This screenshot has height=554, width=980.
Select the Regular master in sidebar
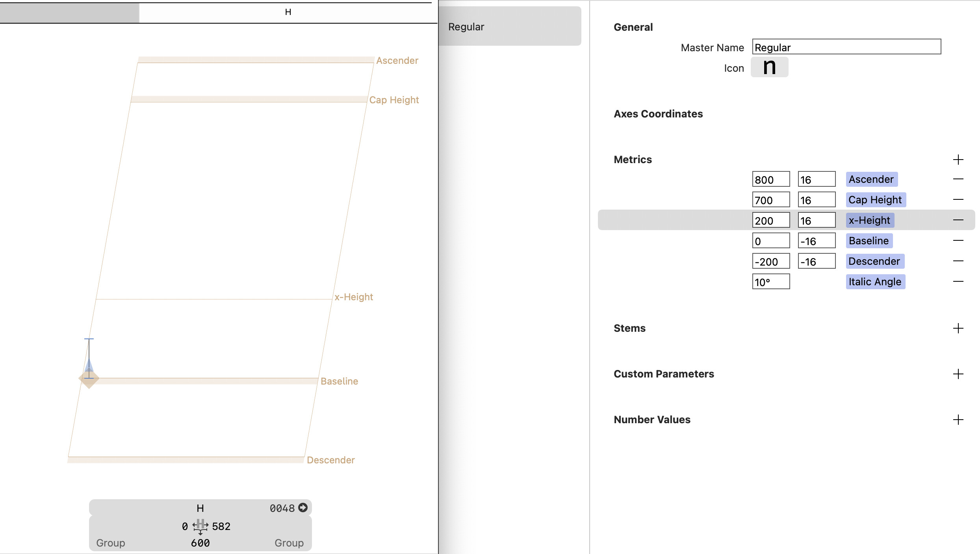(510, 26)
